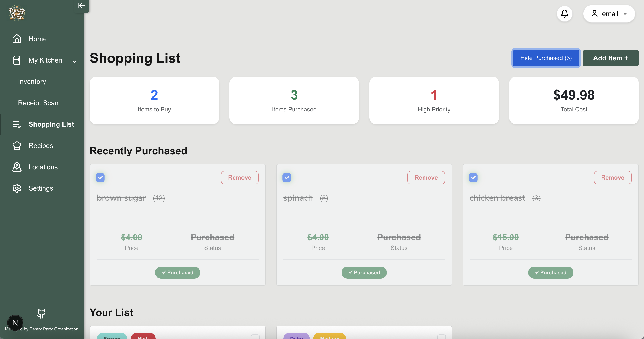The image size is (644, 339).
Task: Click Purchased badge on brown sugar card
Action: 177,272
